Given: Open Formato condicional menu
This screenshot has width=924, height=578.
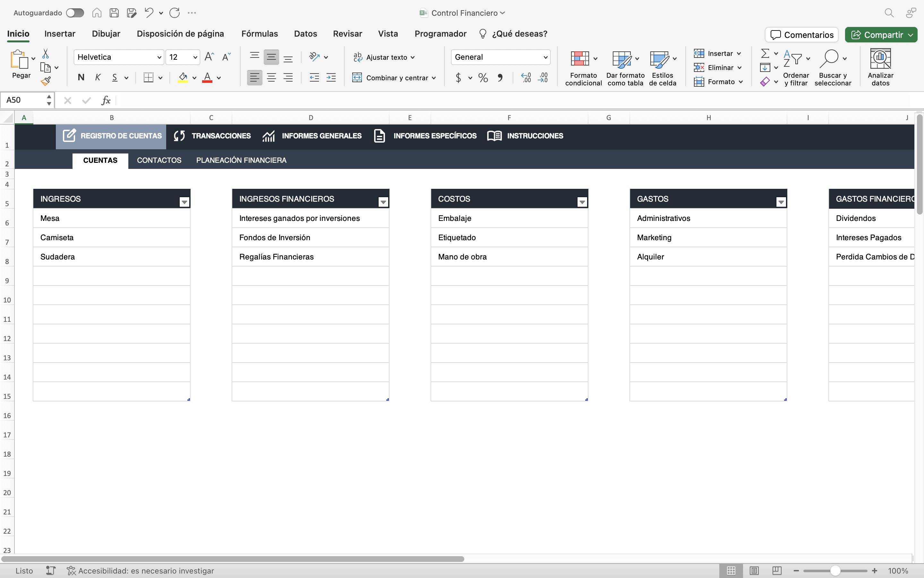Looking at the screenshot, I should (583, 68).
